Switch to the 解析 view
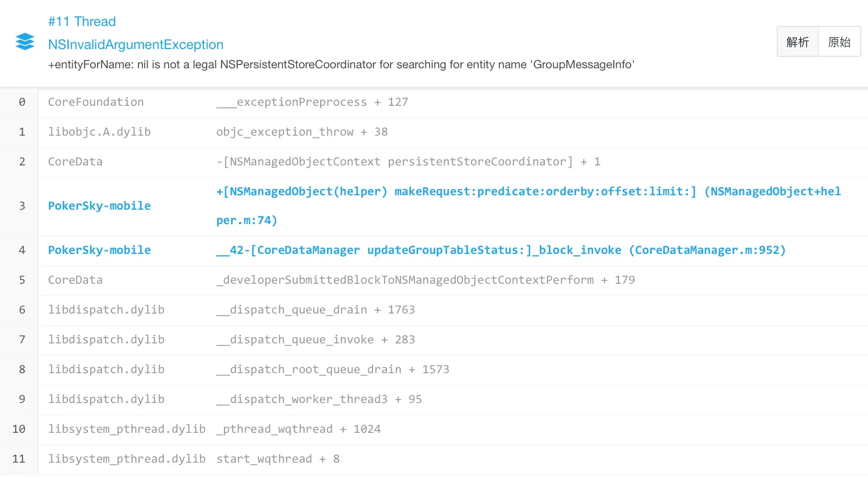The image size is (868, 479). pos(798,42)
